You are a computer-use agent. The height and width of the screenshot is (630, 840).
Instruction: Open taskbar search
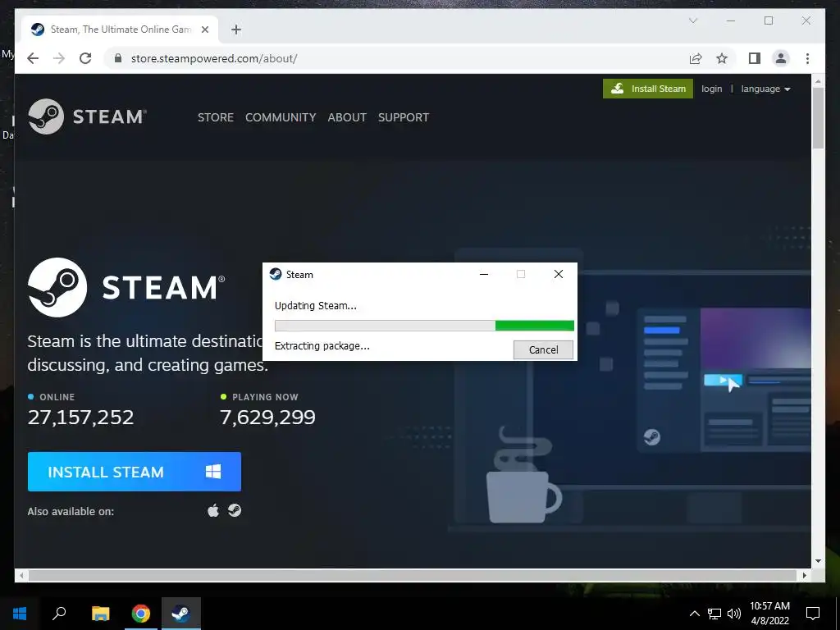tap(59, 614)
